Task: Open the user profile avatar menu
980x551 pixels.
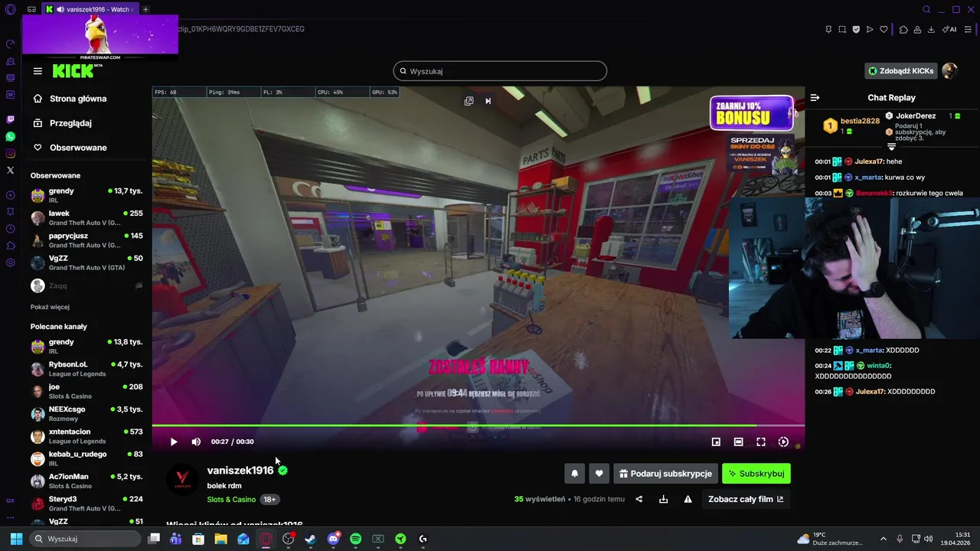Action: pyautogui.click(x=949, y=71)
